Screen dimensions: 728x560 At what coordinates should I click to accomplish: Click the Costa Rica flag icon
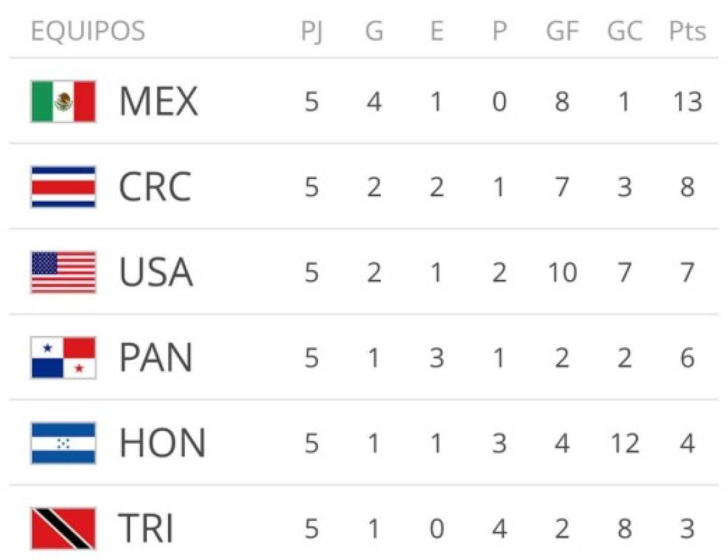coord(63,187)
